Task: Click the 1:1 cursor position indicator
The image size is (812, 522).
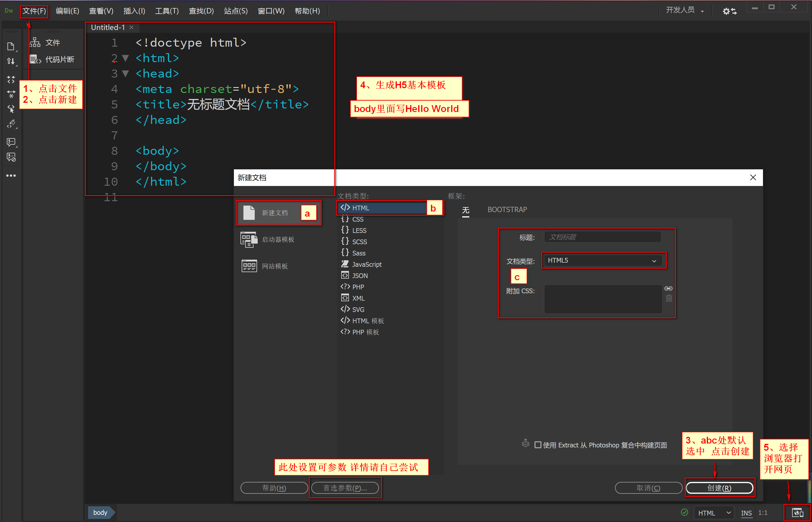Action: (x=763, y=513)
